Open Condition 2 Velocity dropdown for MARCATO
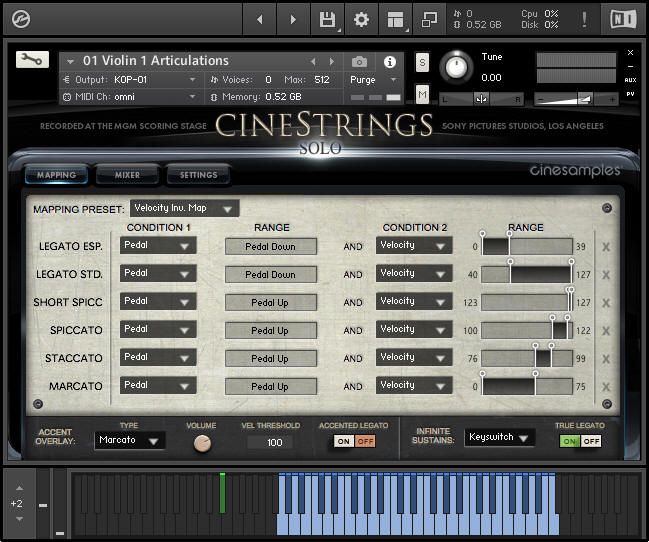649x542 pixels. point(414,385)
